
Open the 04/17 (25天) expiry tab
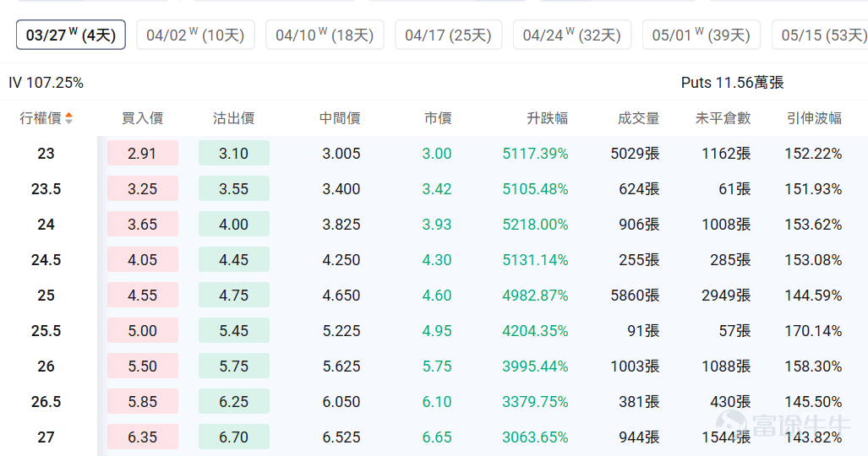449,35
